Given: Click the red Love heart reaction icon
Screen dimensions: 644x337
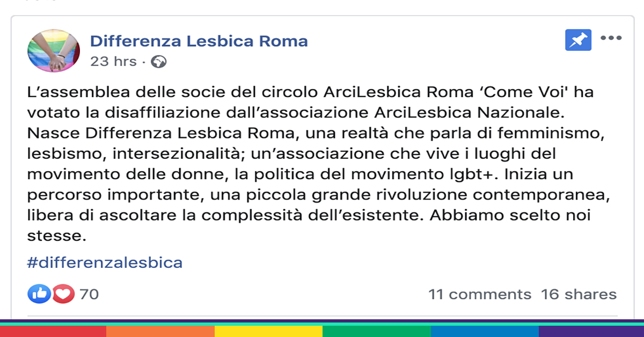Looking at the screenshot, I should tap(63, 294).
